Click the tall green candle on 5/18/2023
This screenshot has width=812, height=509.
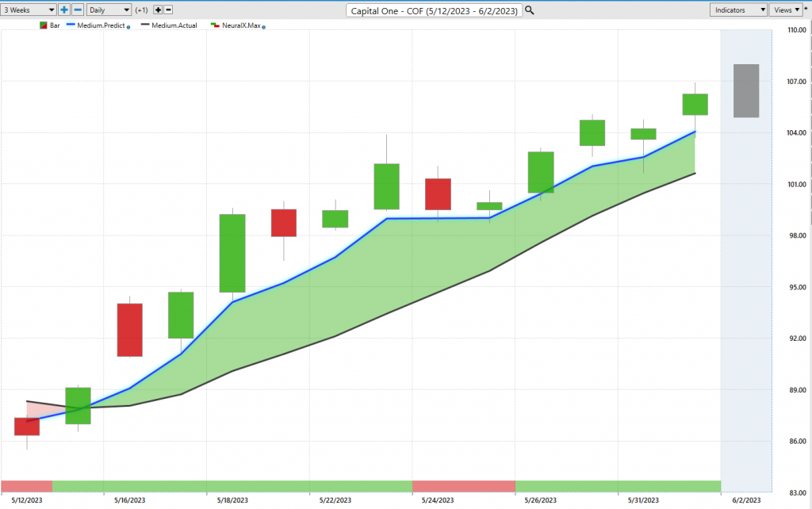pos(232,253)
